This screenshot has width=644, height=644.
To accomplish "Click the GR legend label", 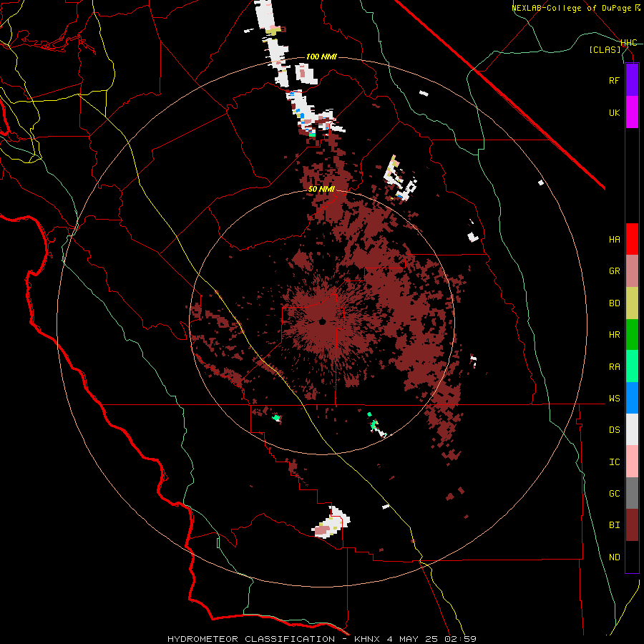I will click(614, 271).
